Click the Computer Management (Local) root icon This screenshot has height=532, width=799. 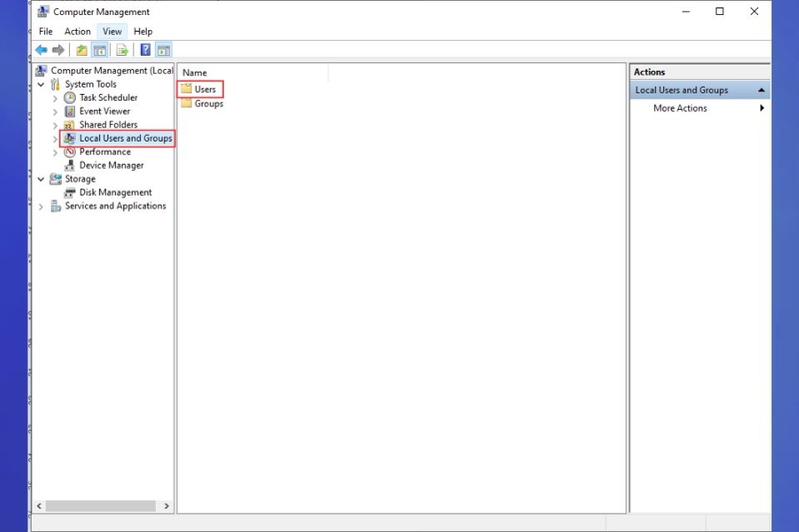coord(41,70)
